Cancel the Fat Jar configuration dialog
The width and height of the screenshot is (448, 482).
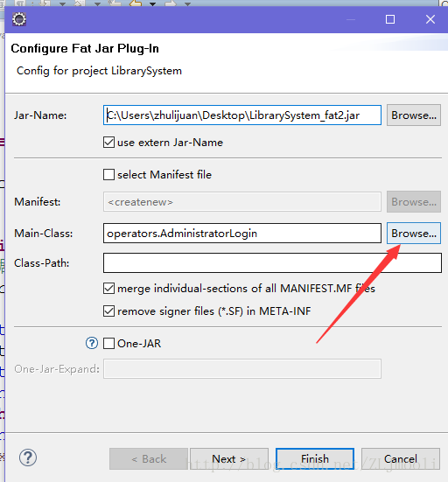(401, 458)
